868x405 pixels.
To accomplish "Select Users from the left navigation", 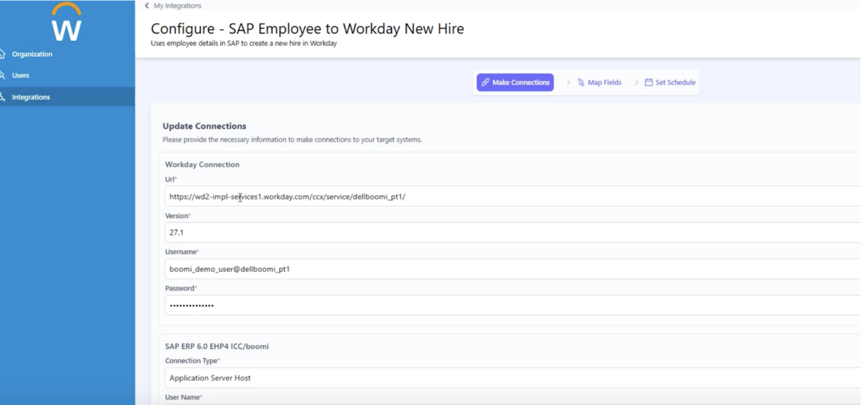I will pos(21,75).
